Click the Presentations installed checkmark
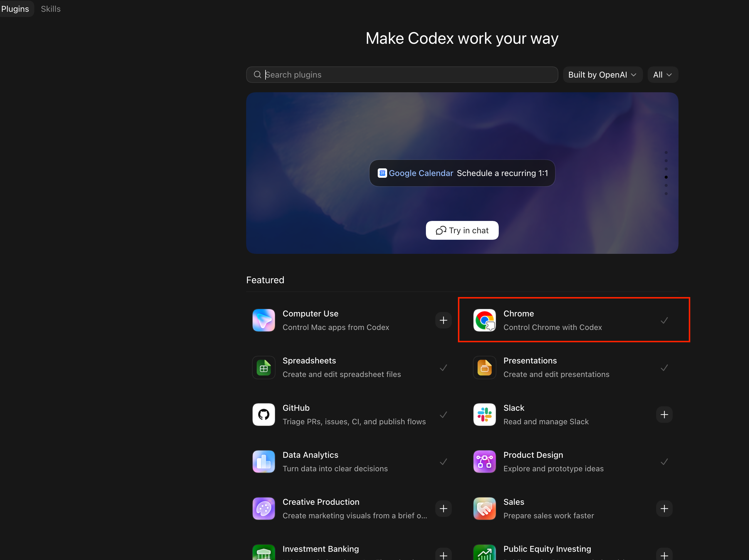This screenshot has width=749, height=560. (664, 368)
